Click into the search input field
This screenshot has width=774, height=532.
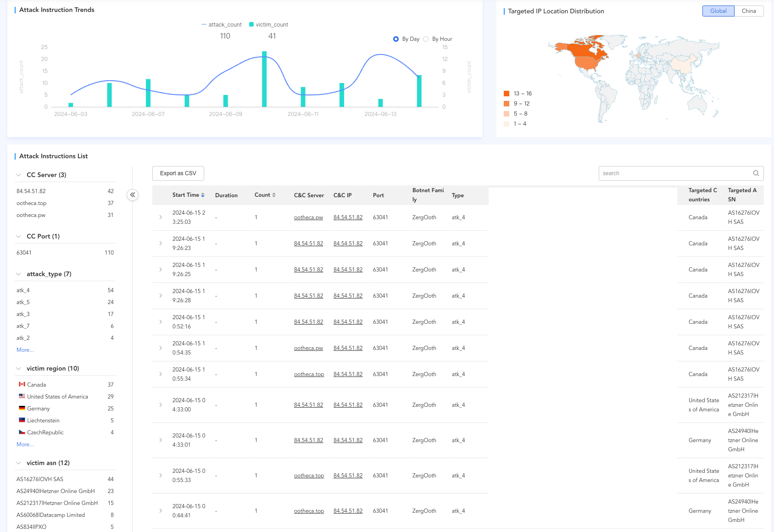pos(674,173)
